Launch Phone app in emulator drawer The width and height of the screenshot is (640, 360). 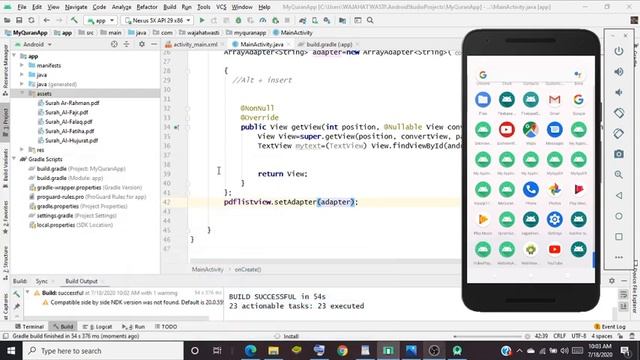pyautogui.click(x=531, y=190)
